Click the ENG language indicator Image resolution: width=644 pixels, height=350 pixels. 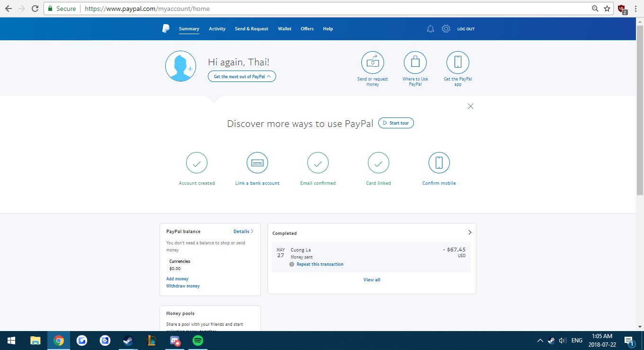tap(577, 341)
